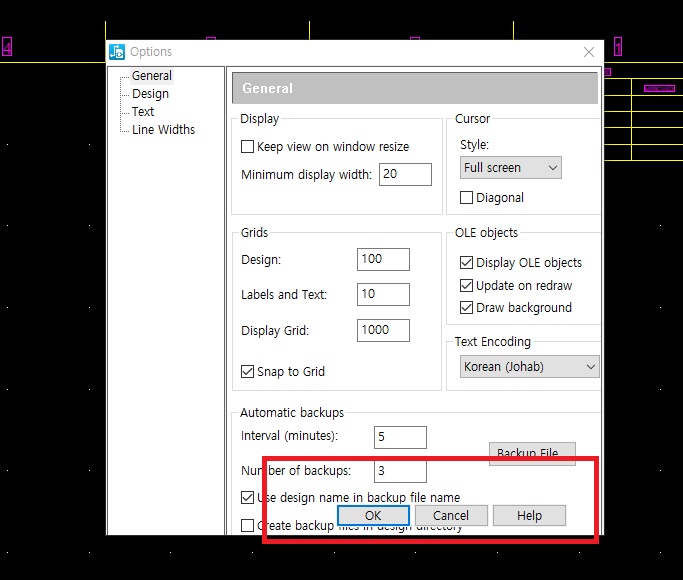Disable Display OLE objects
This screenshot has height=580, width=683.
467,263
